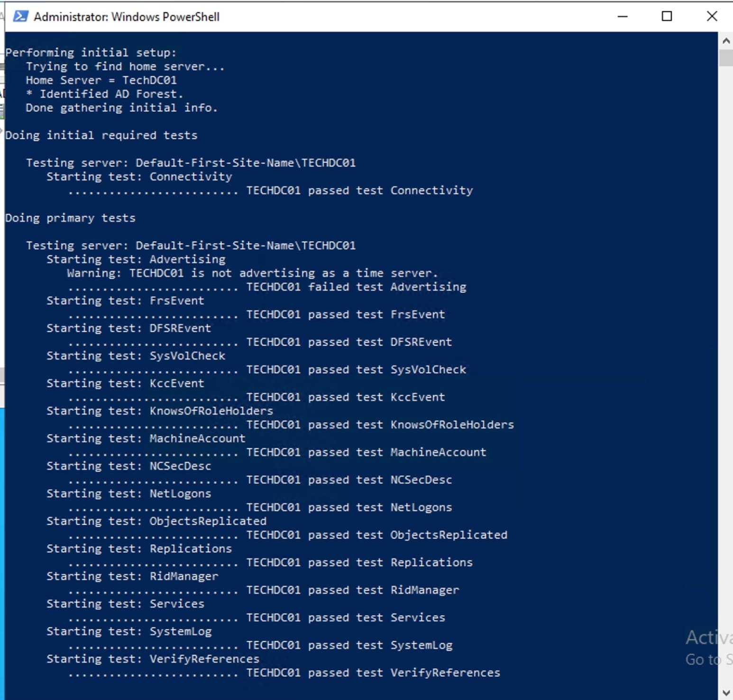Click the 'Doing primary tests' heading
Screen dimensions: 733x700
click(70, 218)
